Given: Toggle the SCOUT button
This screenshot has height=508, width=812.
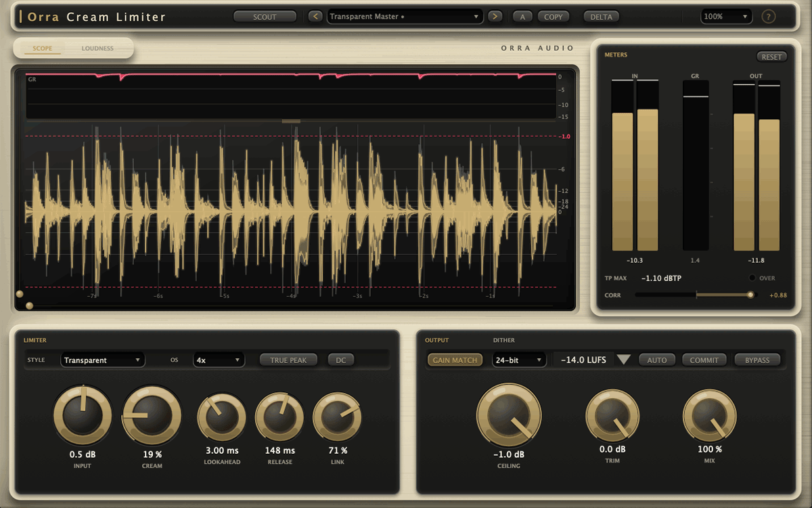Looking at the screenshot, I should 265,17.
